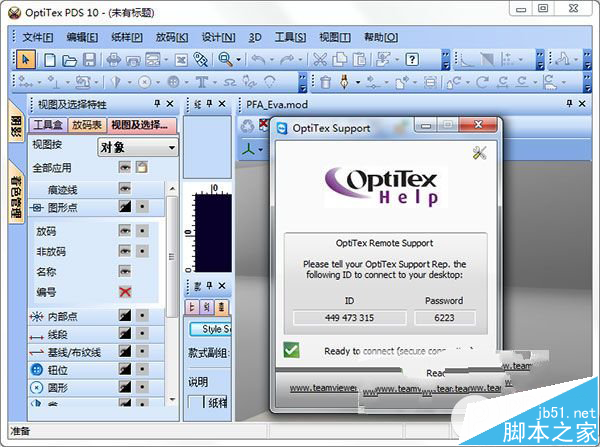Toggle the red X for 编号

tap(125, 292)
